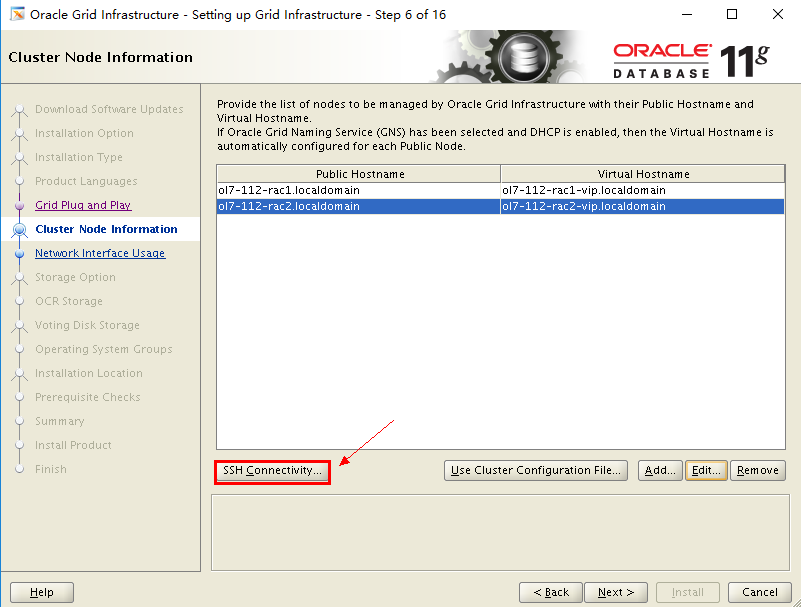This screenshot has height=607, width=801.
Task: Select ol7-112-rac2.localdomain public hostname cell
Action: pos(359,206)
